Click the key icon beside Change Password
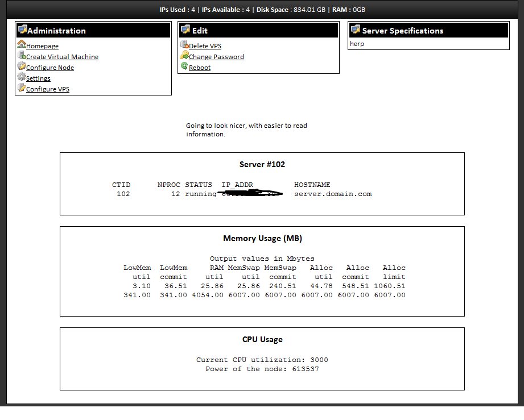524x420 pixels. (x=184, y=55)
